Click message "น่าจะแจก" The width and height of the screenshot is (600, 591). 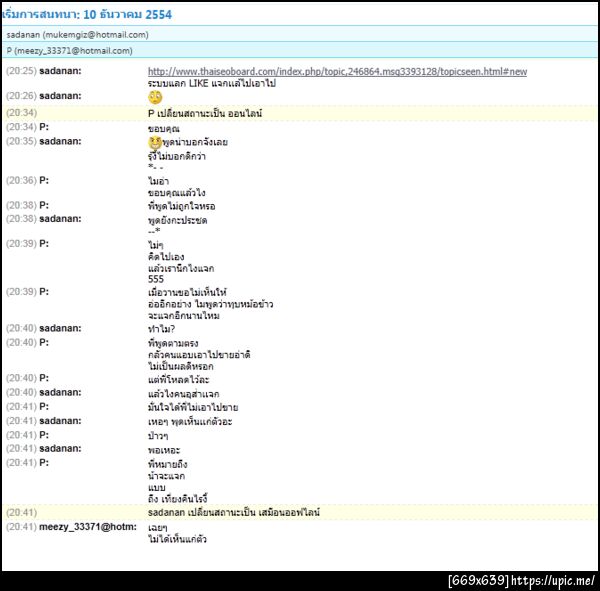coord(166,476)
